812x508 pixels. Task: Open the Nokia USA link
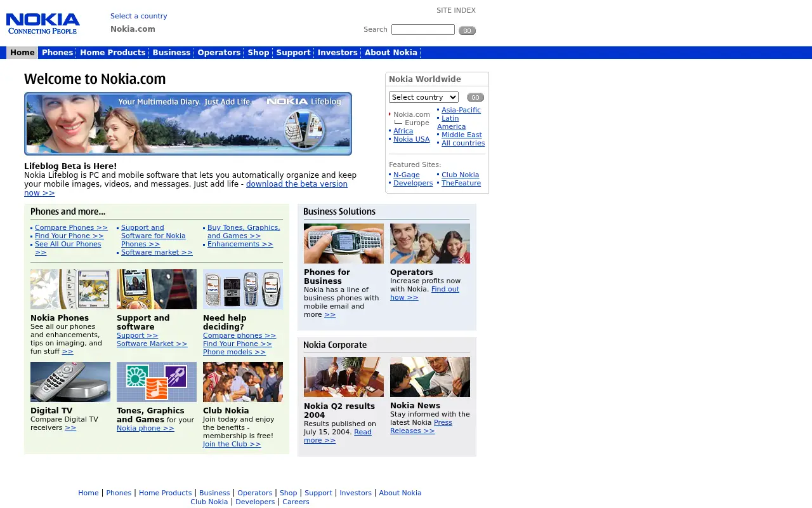411,139
